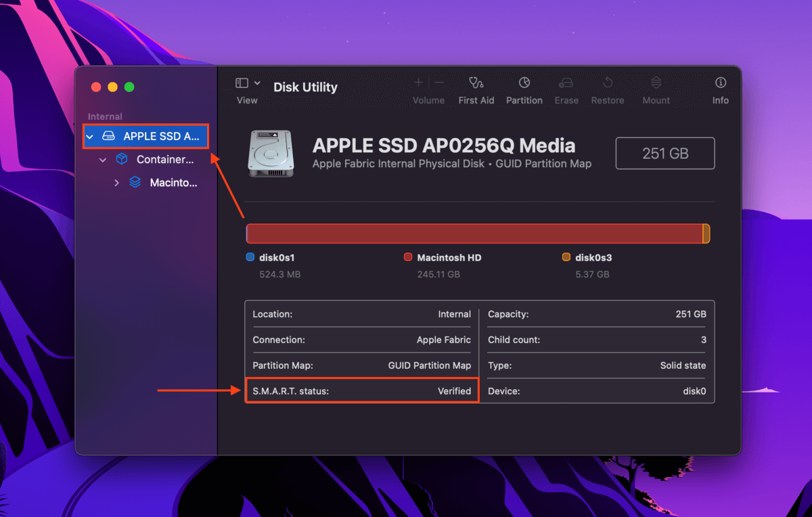812x517 pixels.
Task: Click the 245.11 GB size value
Action: (438, 274)
